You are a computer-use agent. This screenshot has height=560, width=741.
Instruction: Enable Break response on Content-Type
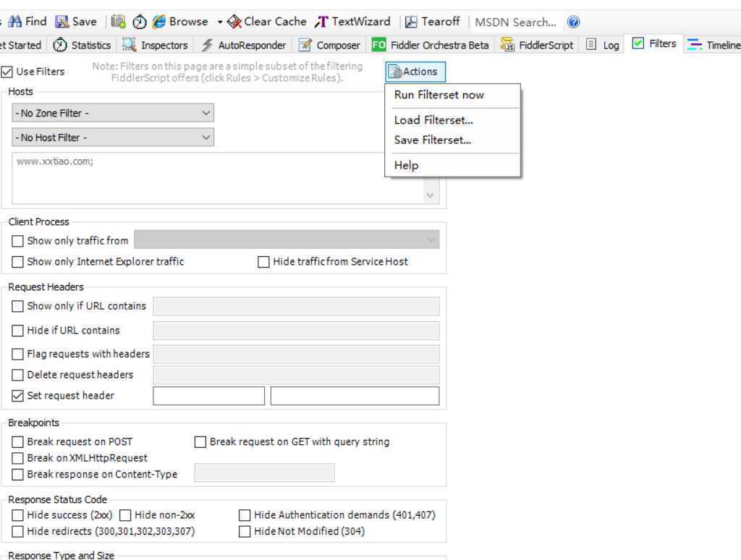click(17, 474)
